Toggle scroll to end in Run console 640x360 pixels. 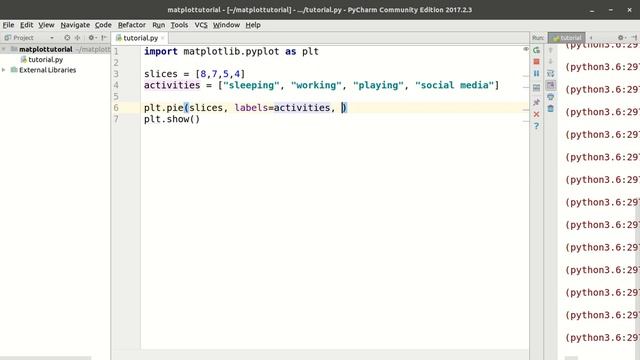point(551,85)
